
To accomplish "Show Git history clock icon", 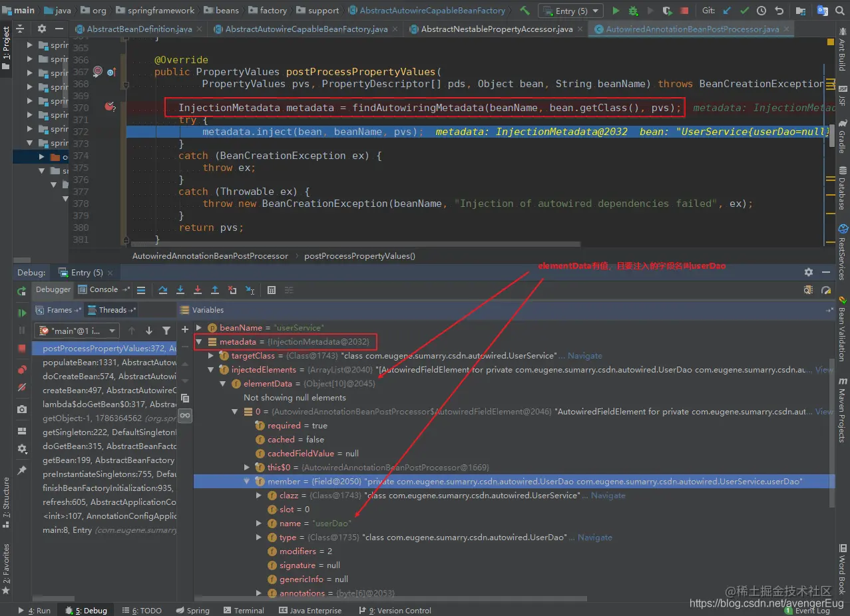I will 761,11.
